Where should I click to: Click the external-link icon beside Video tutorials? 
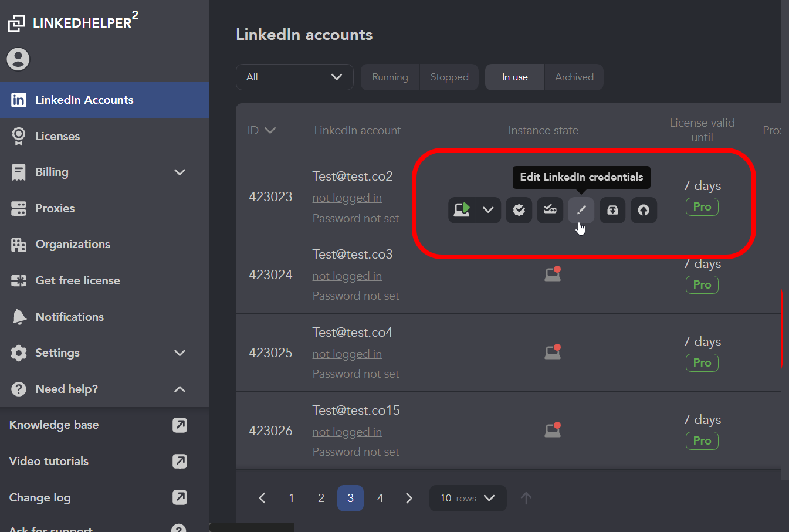180,462
